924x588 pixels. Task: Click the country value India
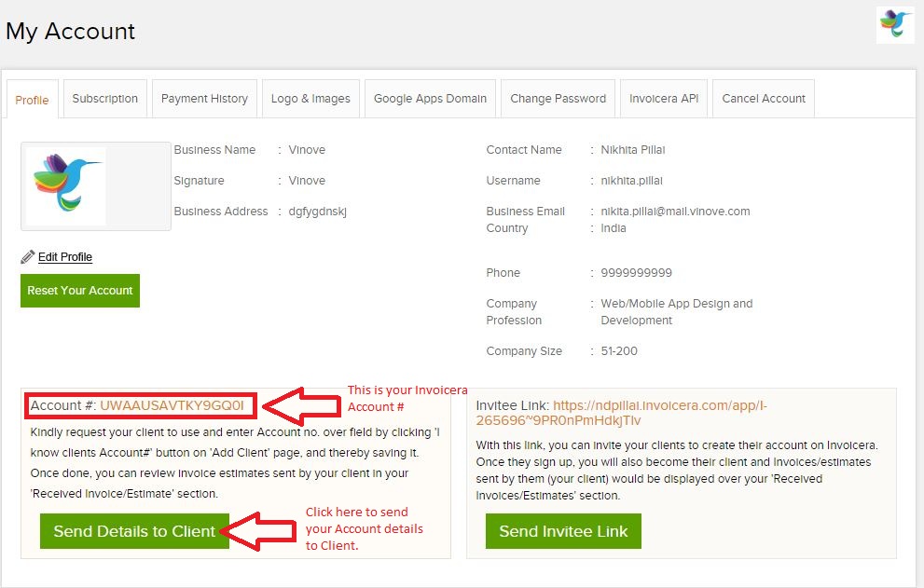coord(614,228)
